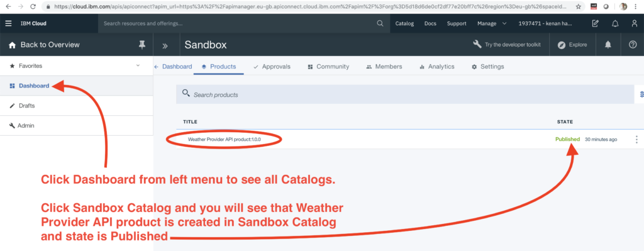Open the Chrome profile avatar
This screenshot has height=251, width=644.
pyautogui.click(x=623, y=6)
